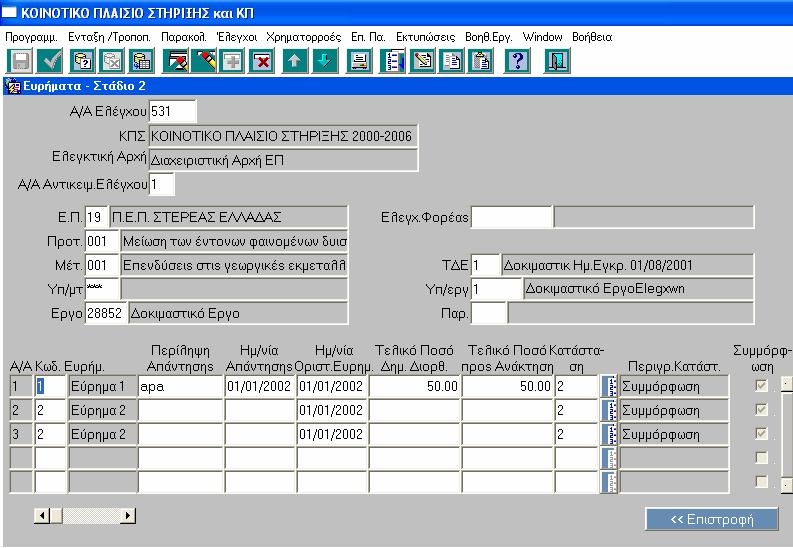Click horizontal scrollbar left arrow
This screenshot has height=548, width=793.
(41, 516)
